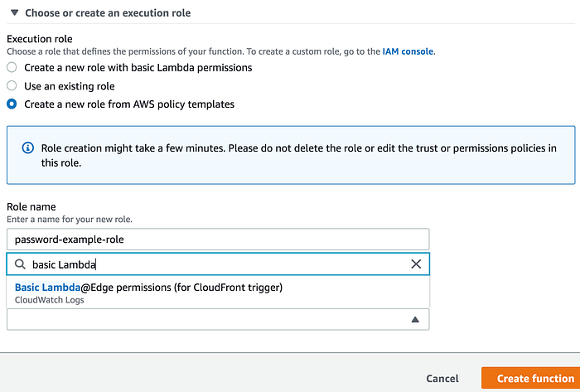Collapse the execution role section triangle
Viewport: 580px width, 392px height.
(x=14, y=13)
